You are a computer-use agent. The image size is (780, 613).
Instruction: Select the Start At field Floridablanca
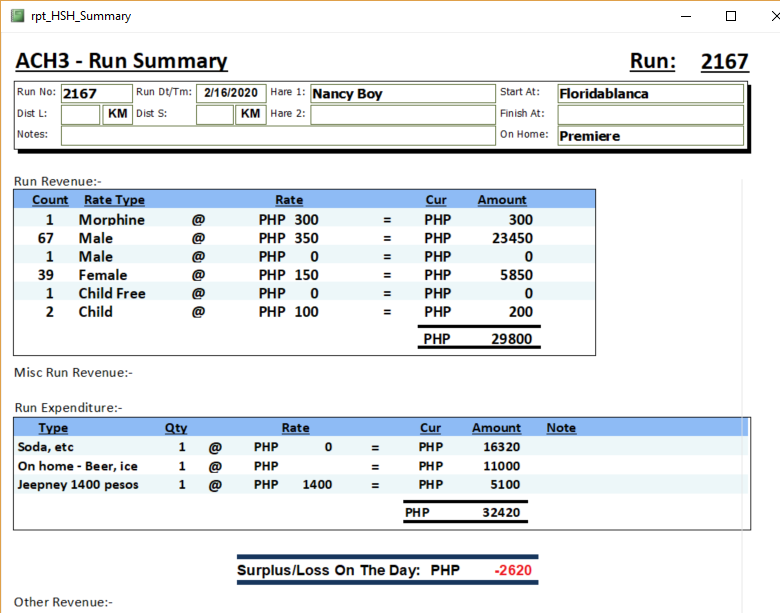point(650,94)
